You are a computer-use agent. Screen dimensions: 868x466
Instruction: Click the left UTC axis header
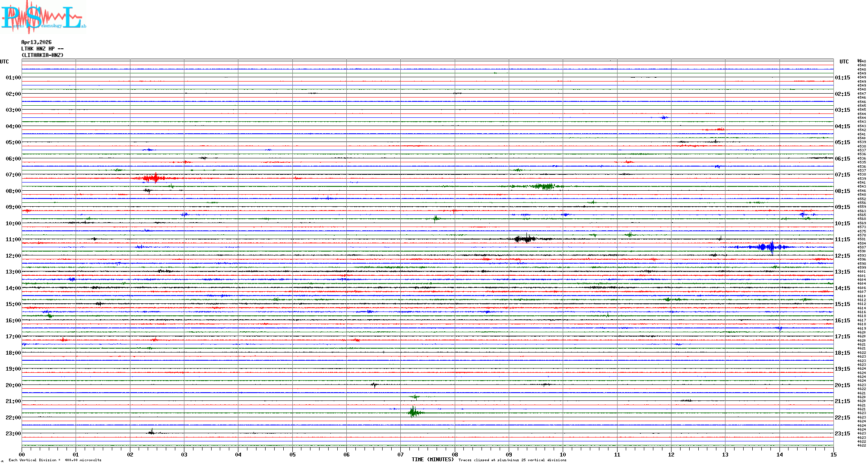pyautogui.click(x=4, y=62)
